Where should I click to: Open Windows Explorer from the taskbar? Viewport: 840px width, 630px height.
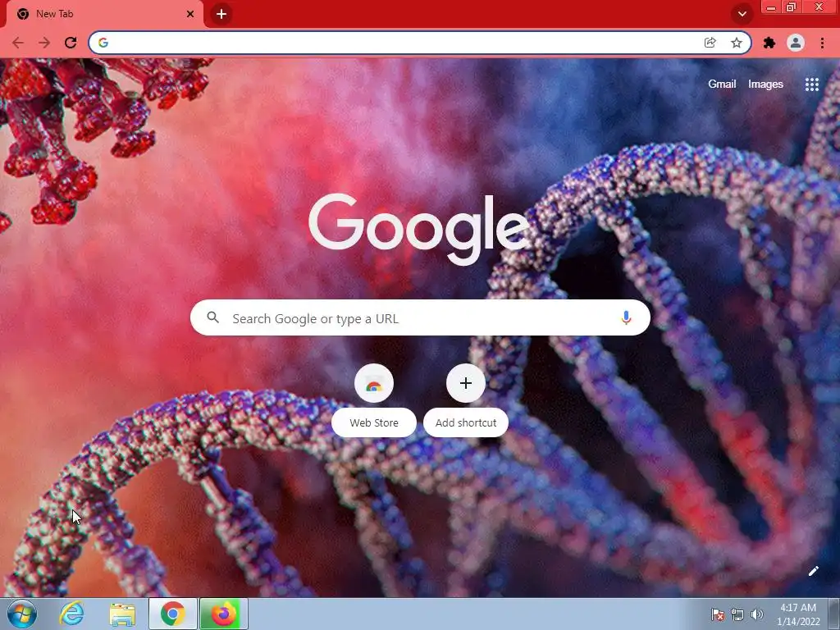click(122, 614)
